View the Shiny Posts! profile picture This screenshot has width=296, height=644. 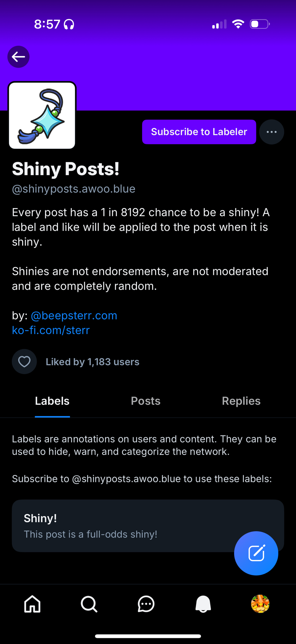[42, 115]
